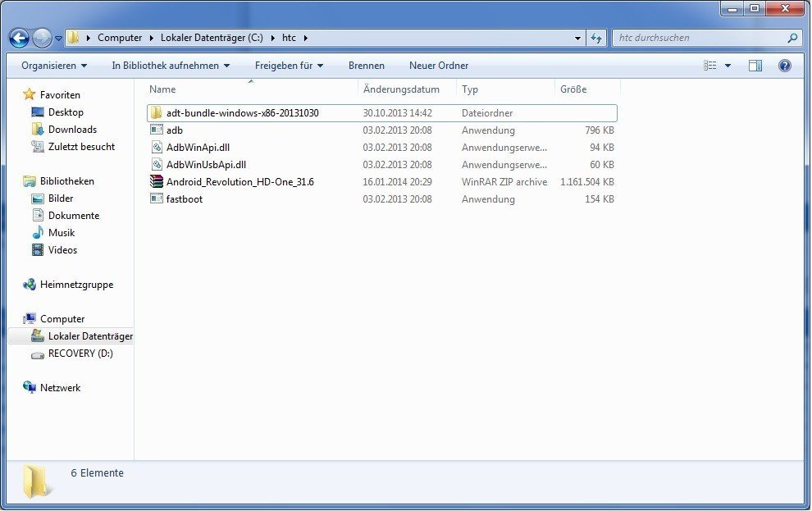Select file name 'AdbWinUsbApi.dll'
The image size is (812, 511).
point(206,165)
